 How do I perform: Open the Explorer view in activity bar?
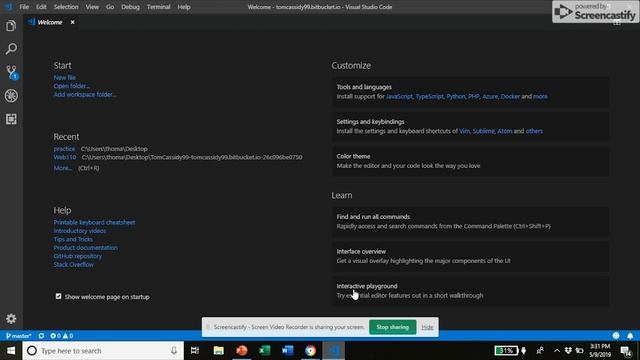tap(11, 26)
